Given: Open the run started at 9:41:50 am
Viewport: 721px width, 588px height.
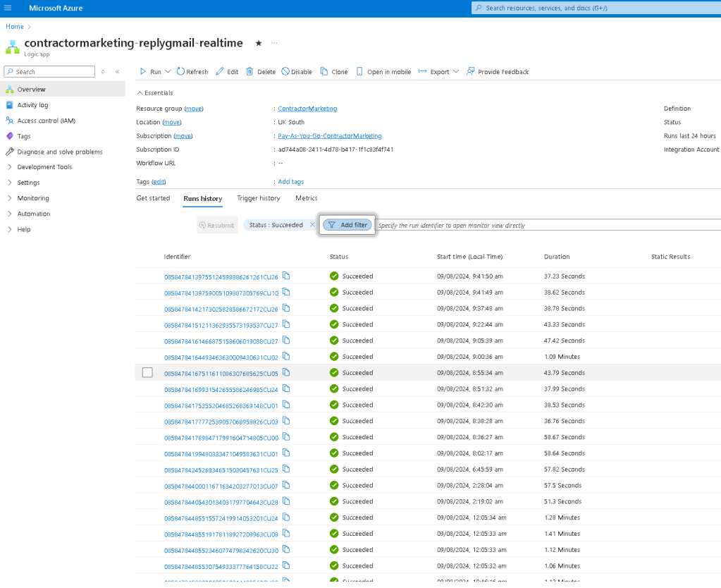Looking at the screenshot, I should point(221,277).
